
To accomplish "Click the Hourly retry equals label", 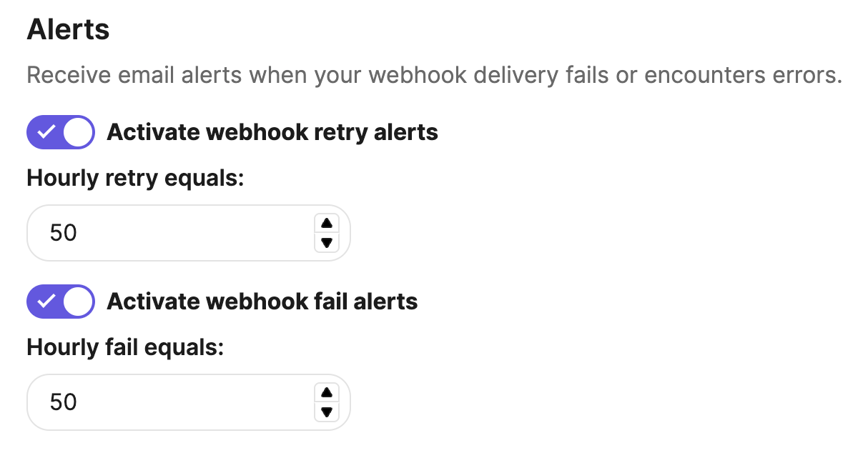I will [x=135, y=178].
